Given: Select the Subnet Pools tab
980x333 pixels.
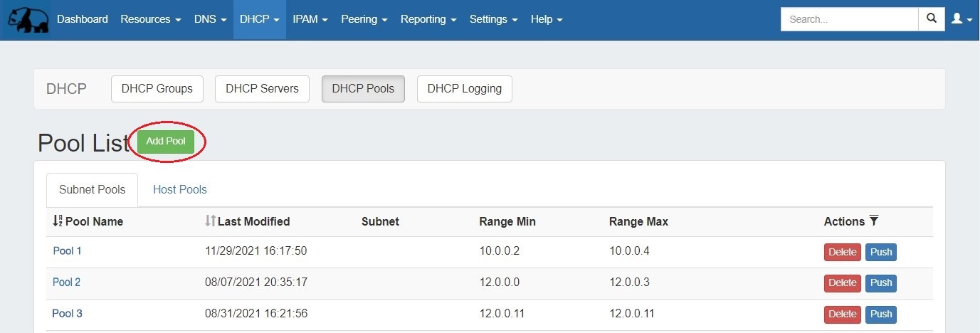Looking at the screenshot, I should coord(93,189).
